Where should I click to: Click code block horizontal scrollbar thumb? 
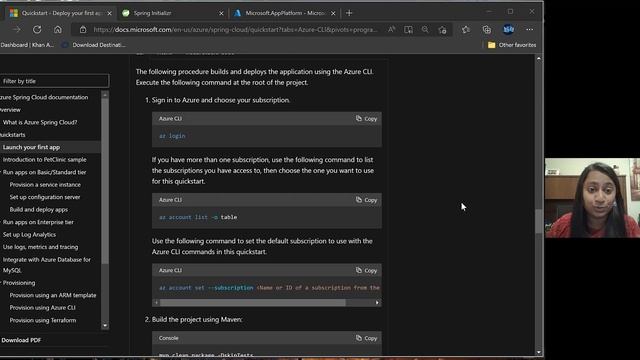[253, 302]
